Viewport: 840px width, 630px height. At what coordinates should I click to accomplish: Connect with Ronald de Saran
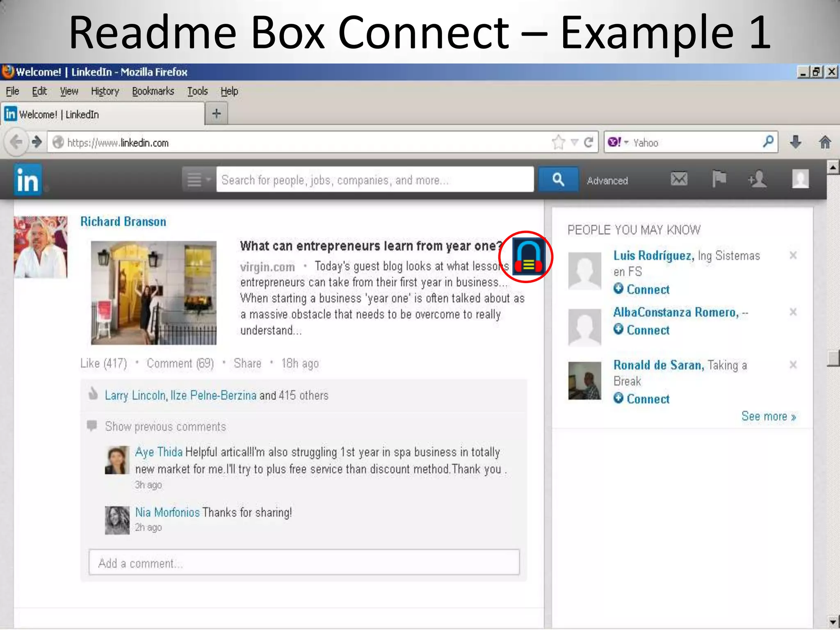tap(641, 399)
